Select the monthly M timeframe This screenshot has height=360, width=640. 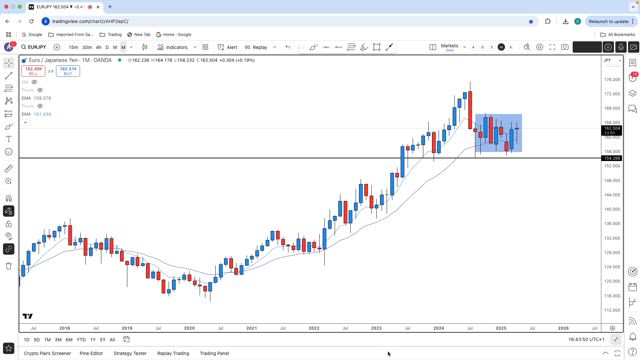pos(123,47)
